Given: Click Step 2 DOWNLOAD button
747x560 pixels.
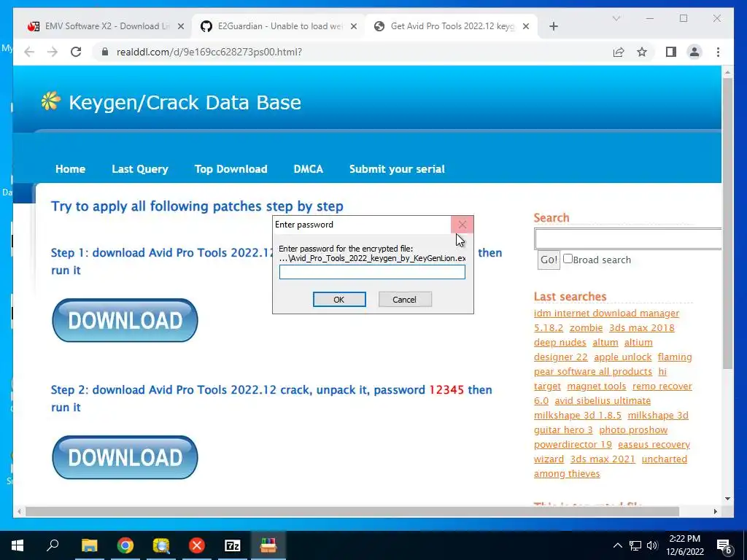Looking at the screenshot, I should click(x=125, y=458).
